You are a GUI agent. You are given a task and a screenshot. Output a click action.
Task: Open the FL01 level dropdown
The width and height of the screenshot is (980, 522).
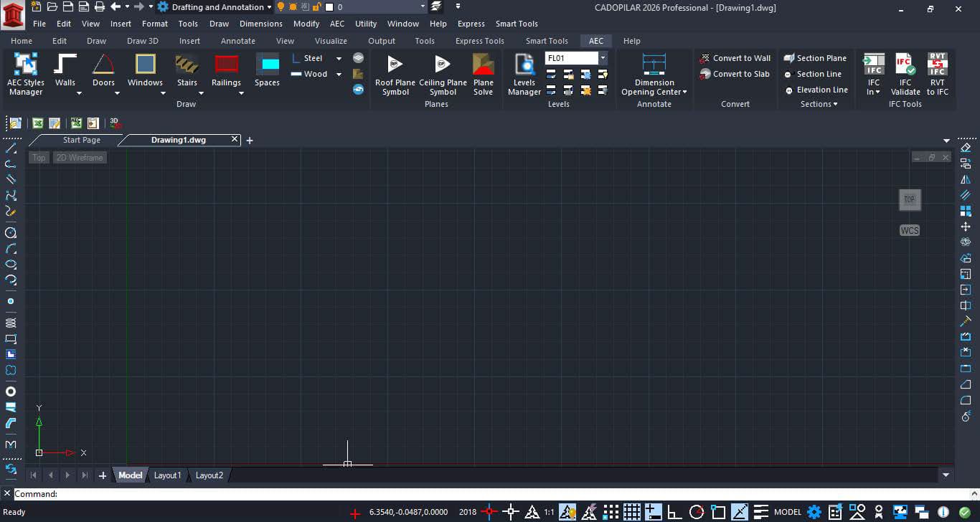(603, 58)
